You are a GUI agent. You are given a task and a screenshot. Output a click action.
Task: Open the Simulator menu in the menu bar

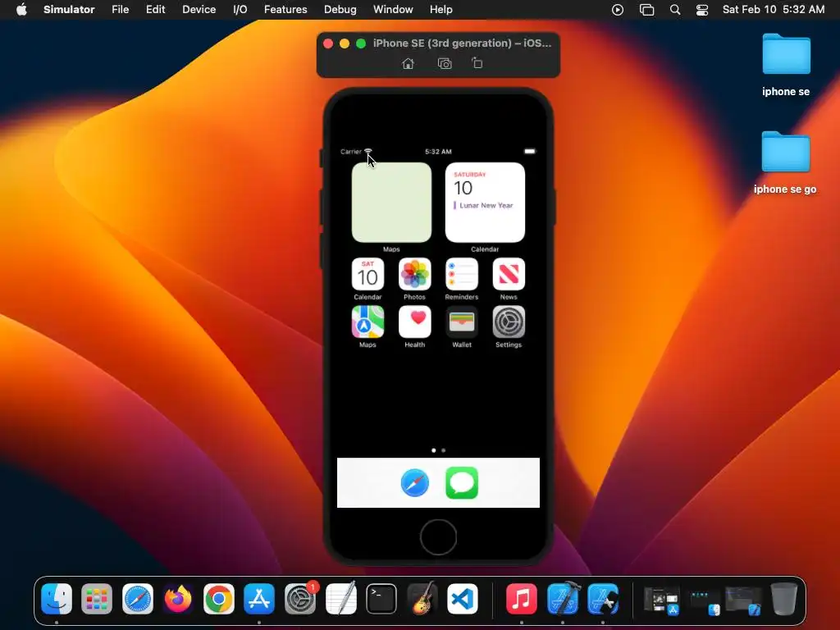69,10
